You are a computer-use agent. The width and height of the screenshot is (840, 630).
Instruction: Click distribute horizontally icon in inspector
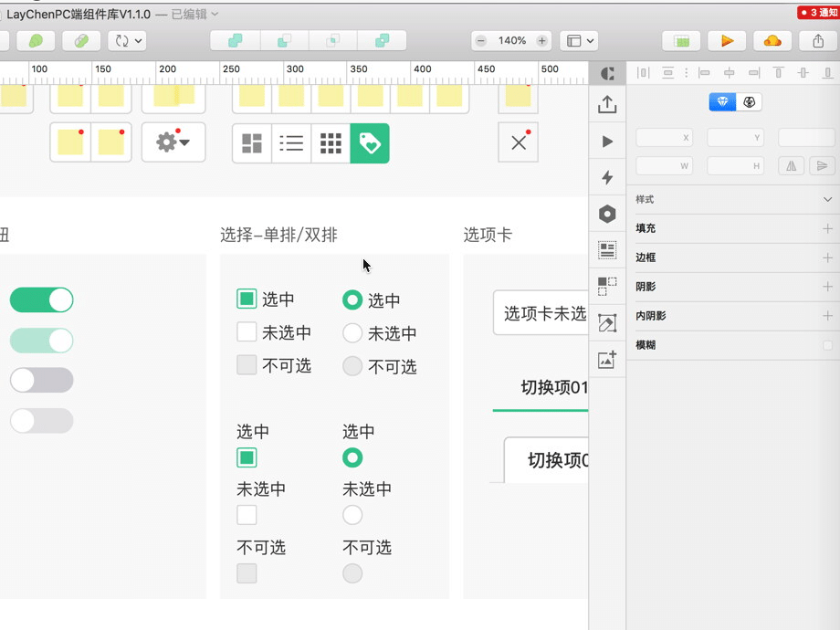643,73
